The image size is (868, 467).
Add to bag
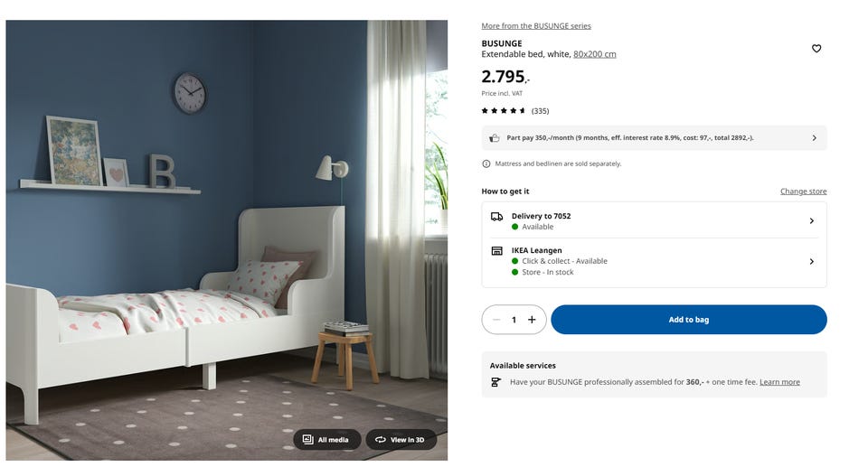(689, 319)
